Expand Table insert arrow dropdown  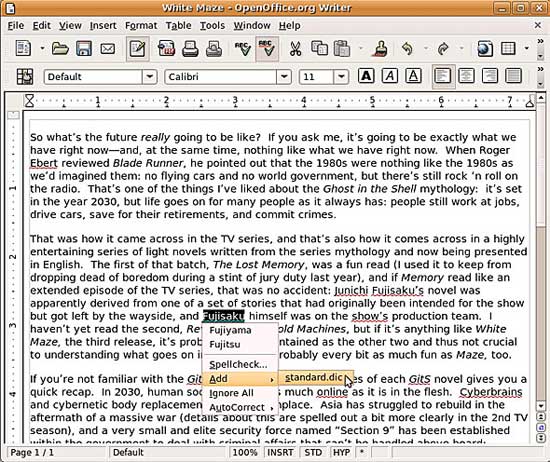click(x=526, y=48)
